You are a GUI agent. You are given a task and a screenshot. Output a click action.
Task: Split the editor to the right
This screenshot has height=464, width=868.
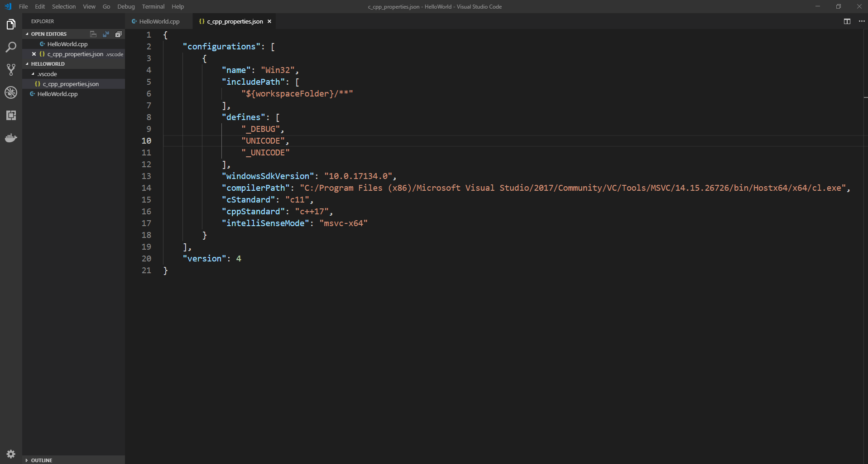pyautogui.click(x=847, y=21)
